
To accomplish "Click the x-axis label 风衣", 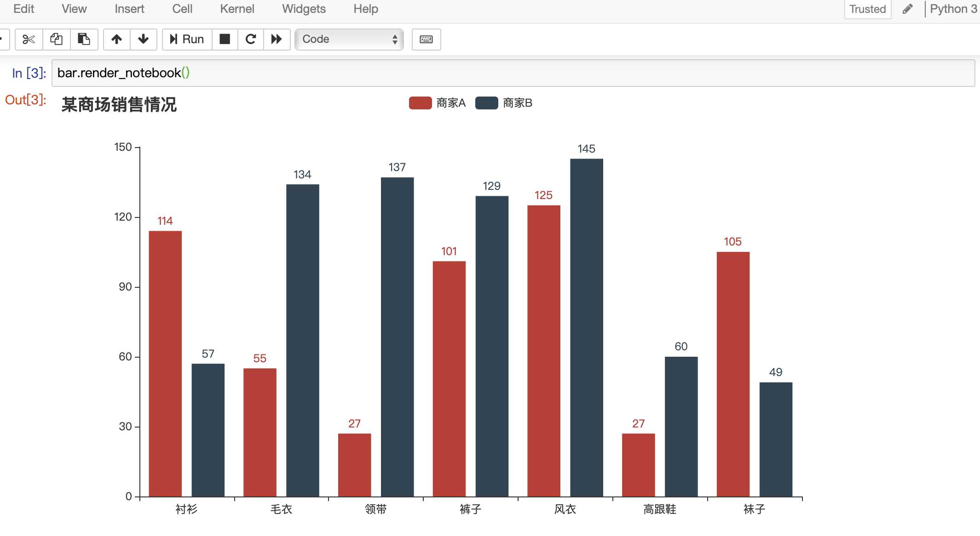I will 565,509.
